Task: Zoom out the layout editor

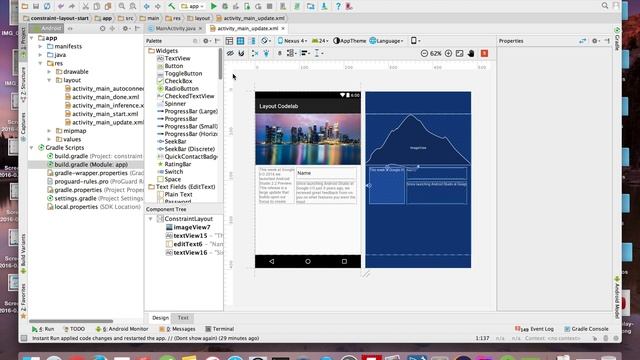Action: pyautogui.click(x=424, y=53)
